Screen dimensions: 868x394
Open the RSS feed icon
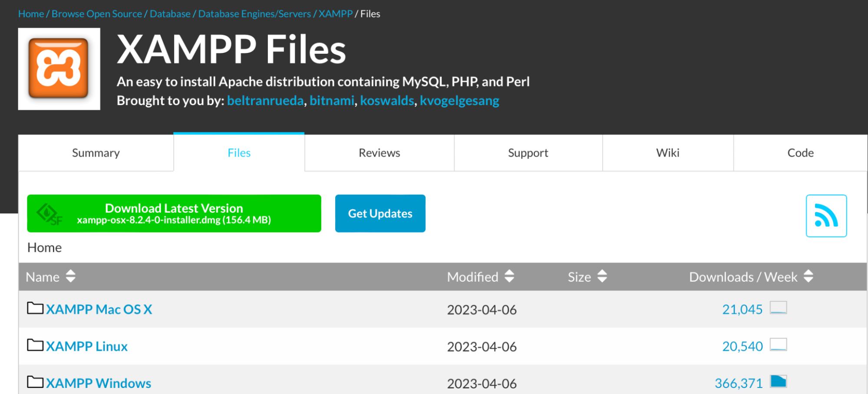point(826,216)
